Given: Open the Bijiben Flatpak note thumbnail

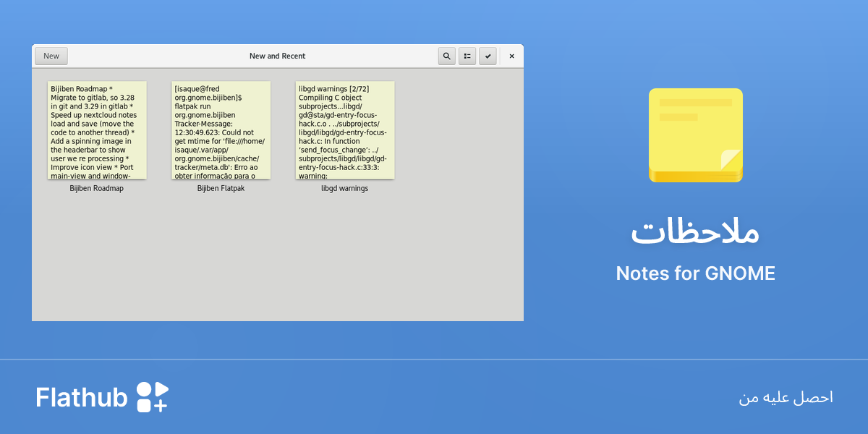Looking at the screenshot, I should [221, 130].
